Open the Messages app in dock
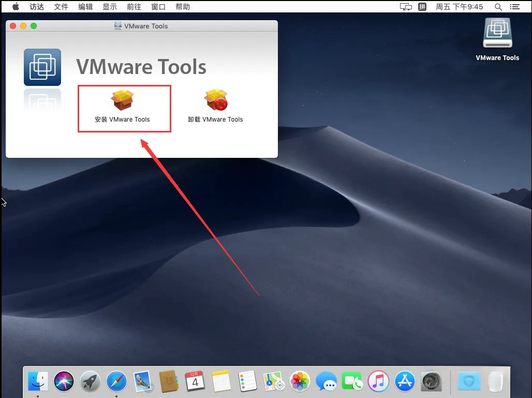 [x=326, y=381]
